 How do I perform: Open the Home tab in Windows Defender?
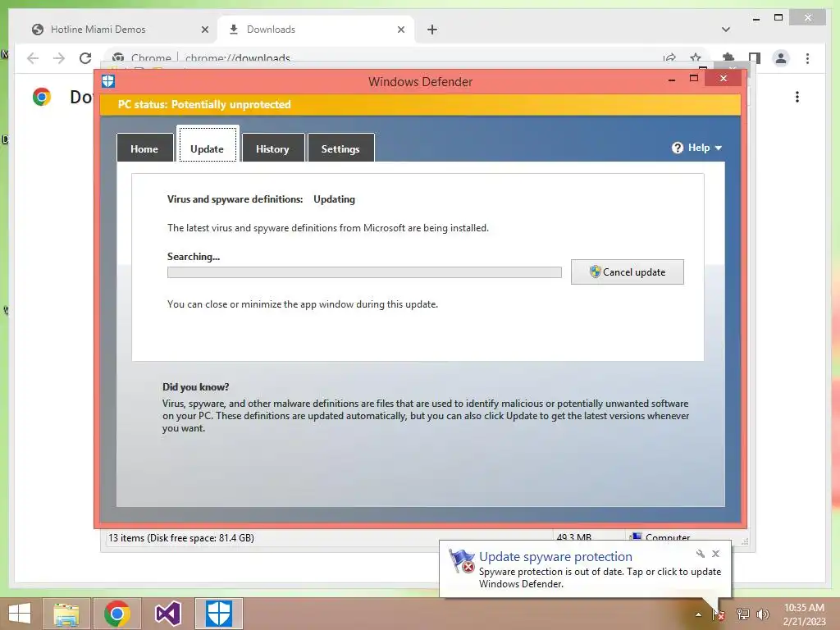tap(144, 148)
